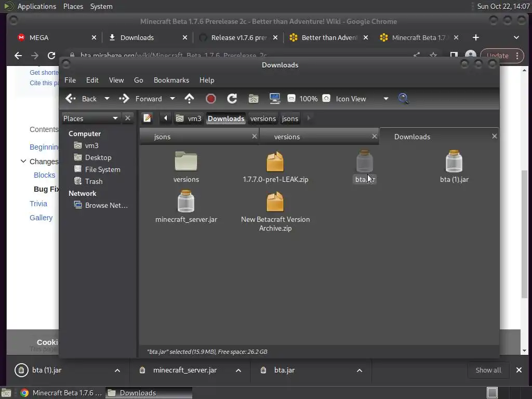Open the Places menu in top panel

73,6
